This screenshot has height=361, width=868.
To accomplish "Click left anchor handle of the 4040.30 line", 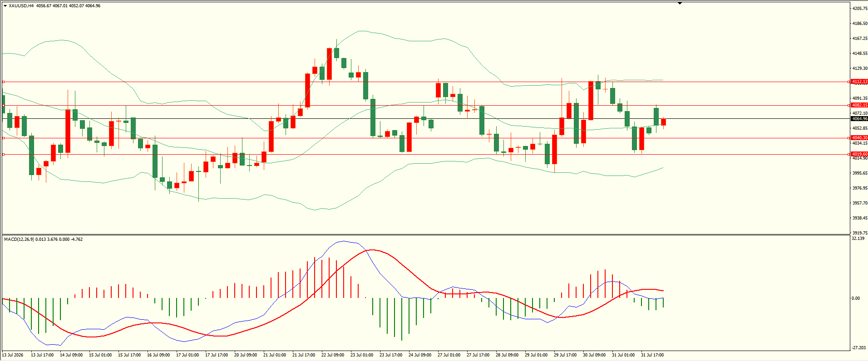I will pos(3,138).
